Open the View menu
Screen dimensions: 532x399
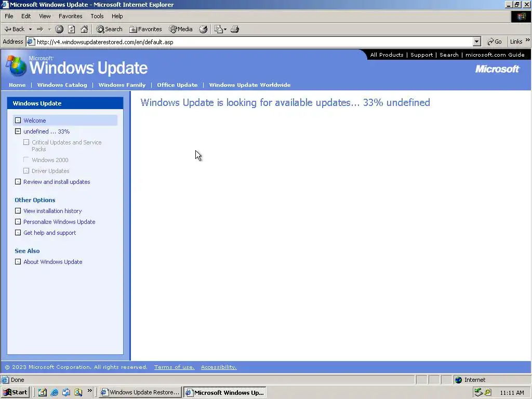coord(45,16)
